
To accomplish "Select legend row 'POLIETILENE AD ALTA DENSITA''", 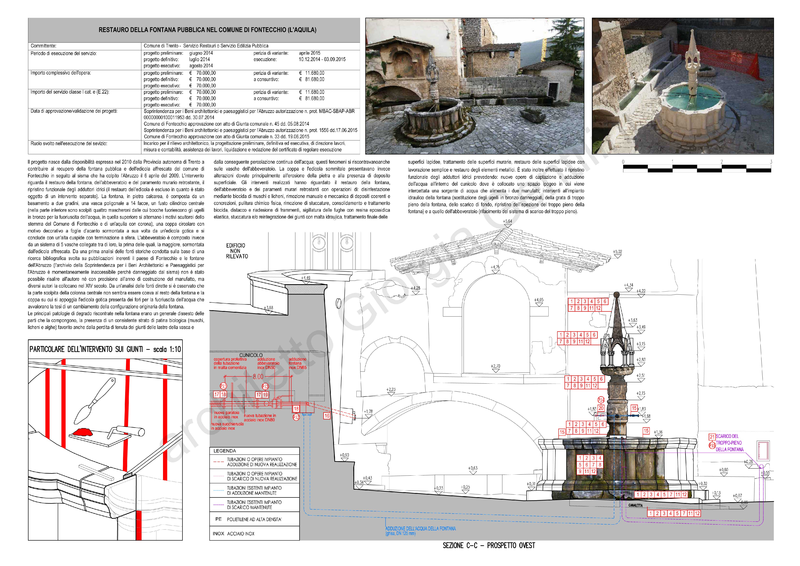I will [x=255, y=519].
